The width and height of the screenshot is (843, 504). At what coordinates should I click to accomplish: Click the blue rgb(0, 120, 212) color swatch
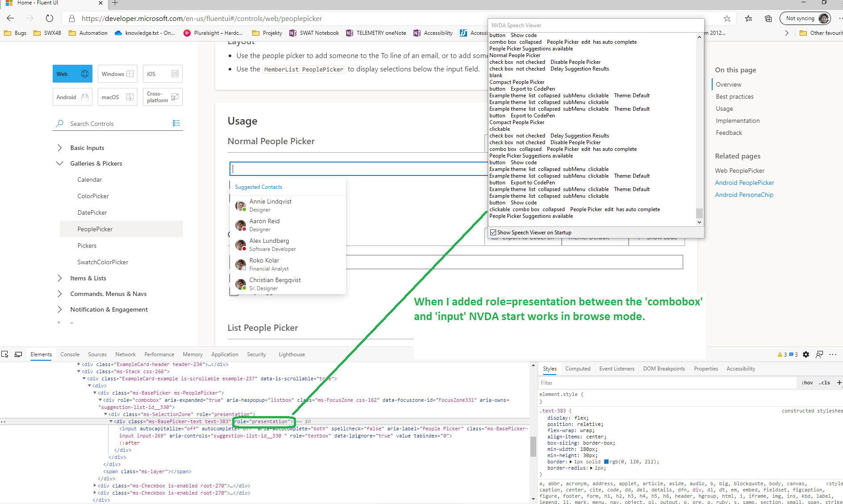pos(607,462)
